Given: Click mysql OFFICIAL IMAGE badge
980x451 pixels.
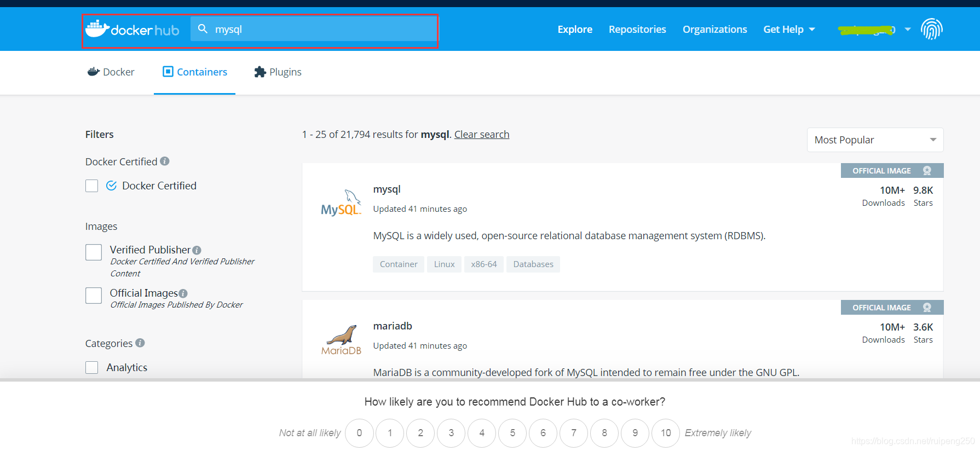Looking at the screenshot, I should (892, 171).
